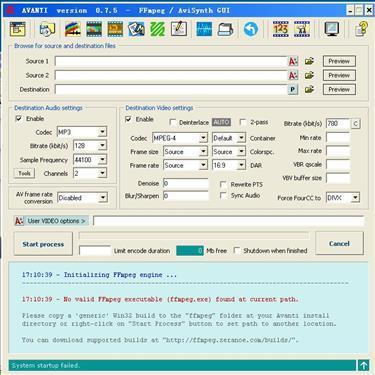Click Preview button for Source 2

339,75
